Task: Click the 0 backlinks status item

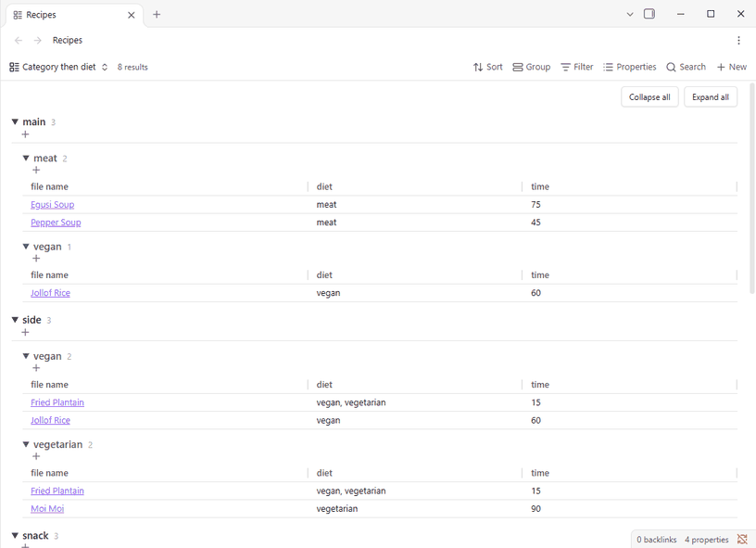Action: 656,540
